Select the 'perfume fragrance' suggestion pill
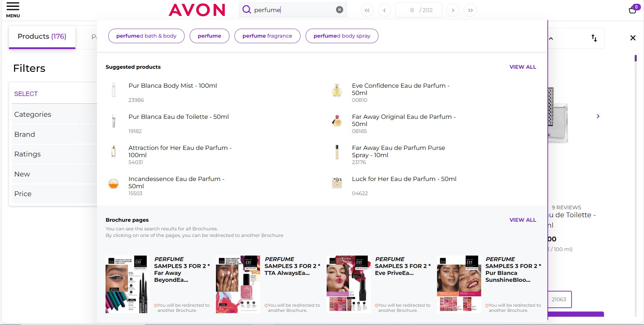644x325 pixels. point(267,36)
